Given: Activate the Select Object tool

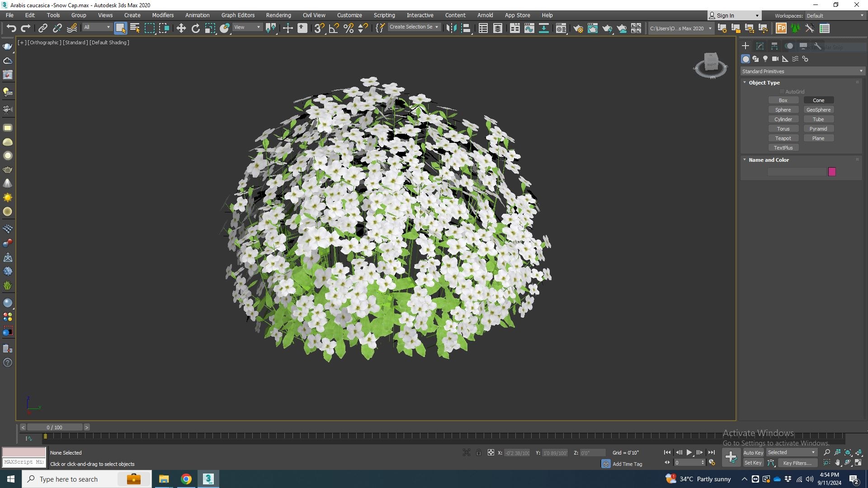Looking at the screenshot, I should 120,28.
